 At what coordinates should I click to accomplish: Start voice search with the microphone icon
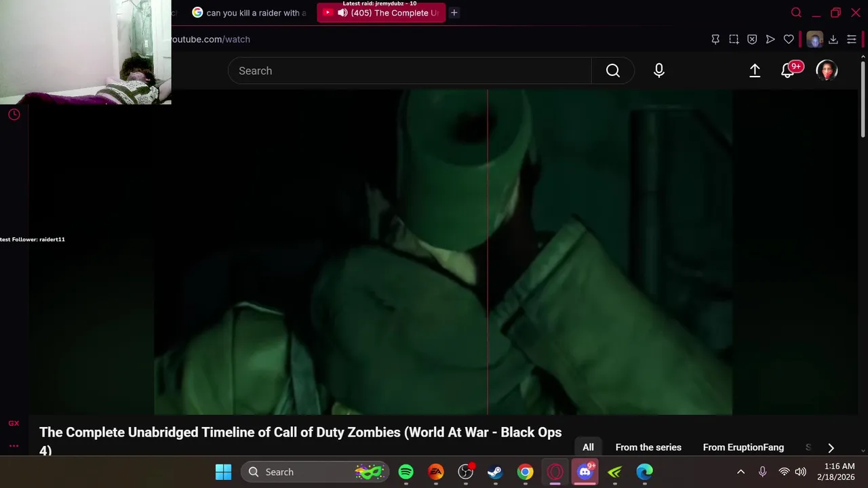coord(659,70)
